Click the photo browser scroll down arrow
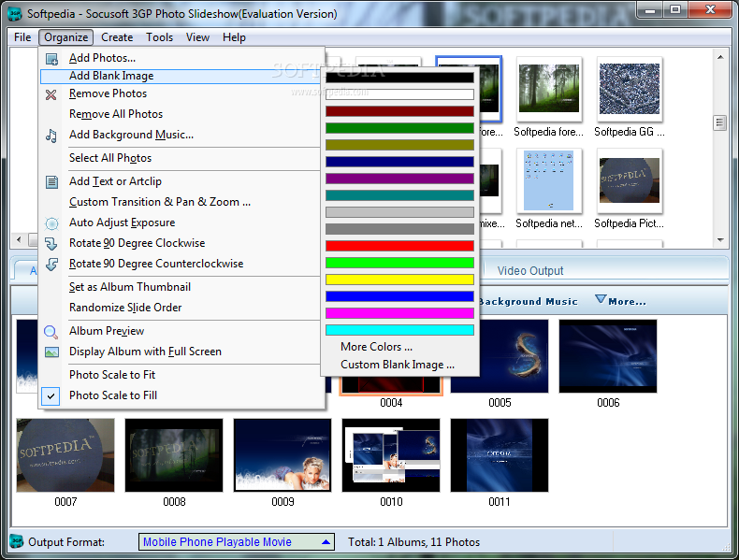The image size is (739, 560). click(x=720, y=240)
